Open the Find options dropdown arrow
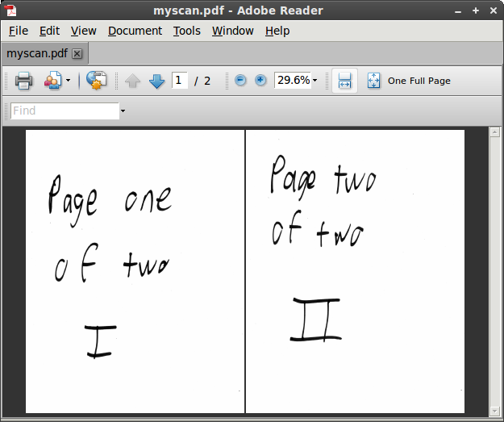The image size is (504, 422). pyautogui.click(x=123, y=111)
